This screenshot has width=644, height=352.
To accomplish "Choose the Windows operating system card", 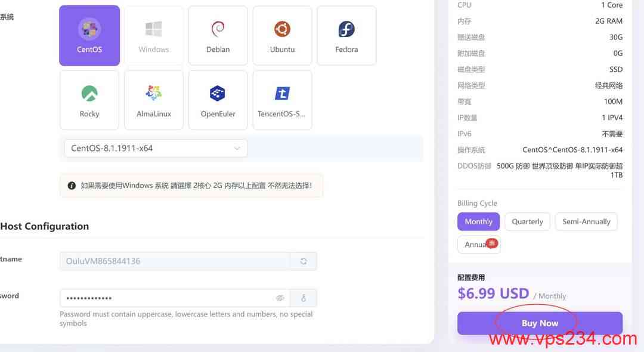I will (154, 35).
